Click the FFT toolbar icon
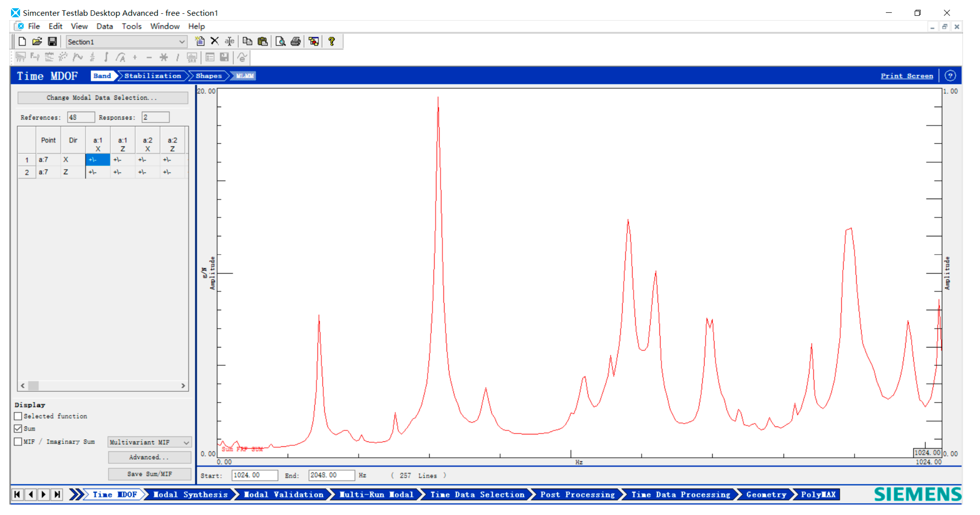 pyautogui.click(x=21, y=58)
